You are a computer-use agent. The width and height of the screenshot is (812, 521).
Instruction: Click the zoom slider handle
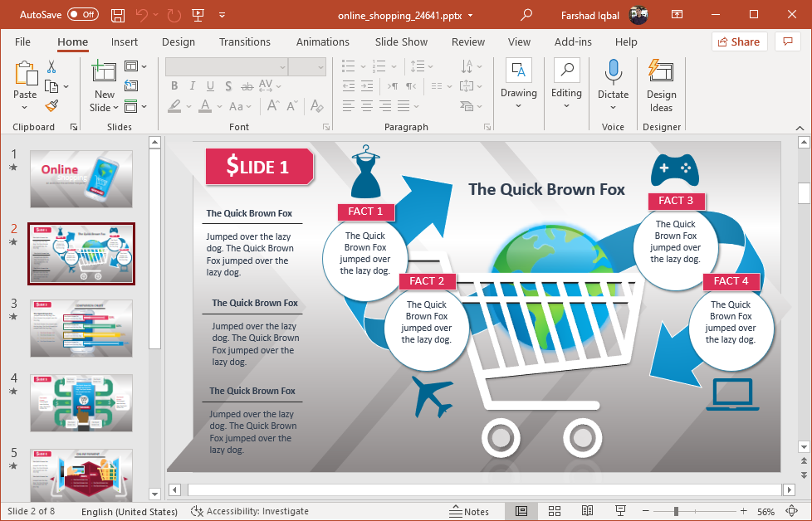677,511
